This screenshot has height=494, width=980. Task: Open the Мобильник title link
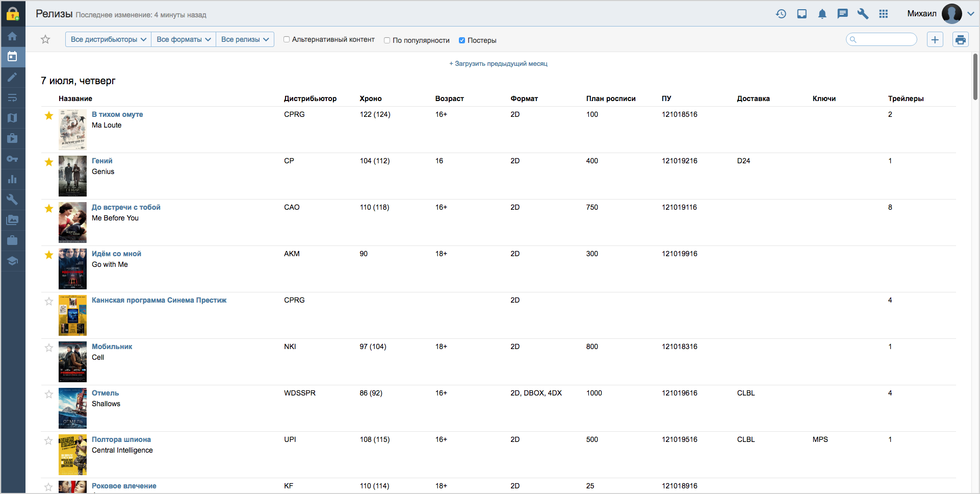[x=112, y=347]
